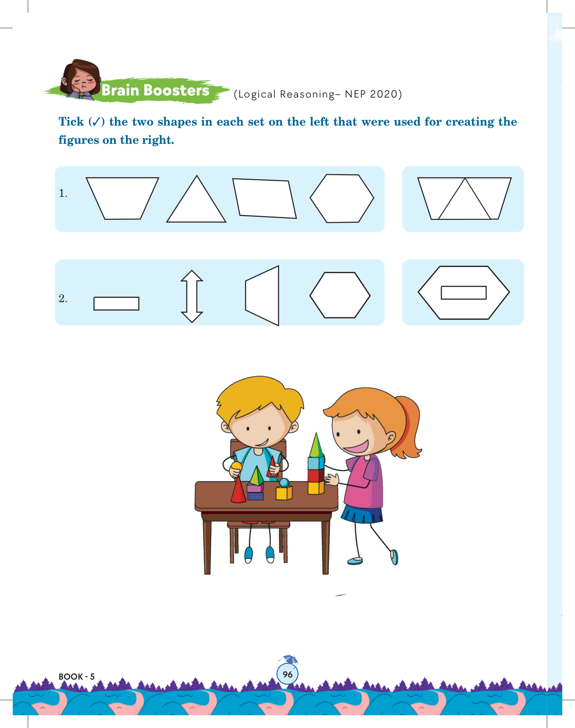
Task: Click the hexagon-with-rectangle figure on right
Action: pyautogui.click(x=463, y=293)
